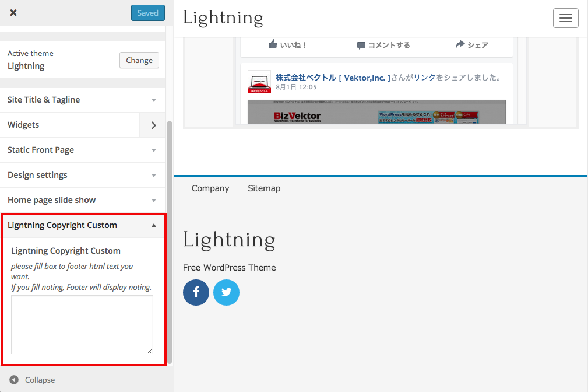The image size is (588, 392).
Task: Click the share arrow icon
Action: [460, 44]
